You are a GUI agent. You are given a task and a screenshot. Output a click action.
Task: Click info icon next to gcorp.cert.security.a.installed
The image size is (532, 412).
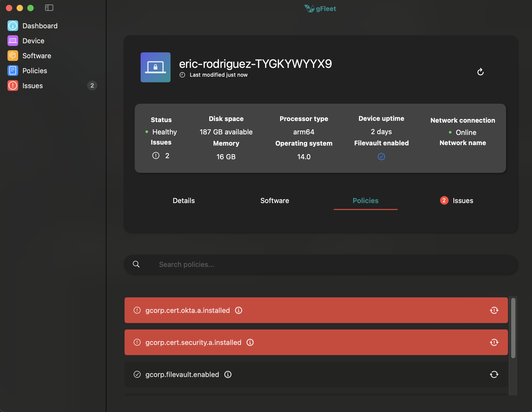point(250,342)
